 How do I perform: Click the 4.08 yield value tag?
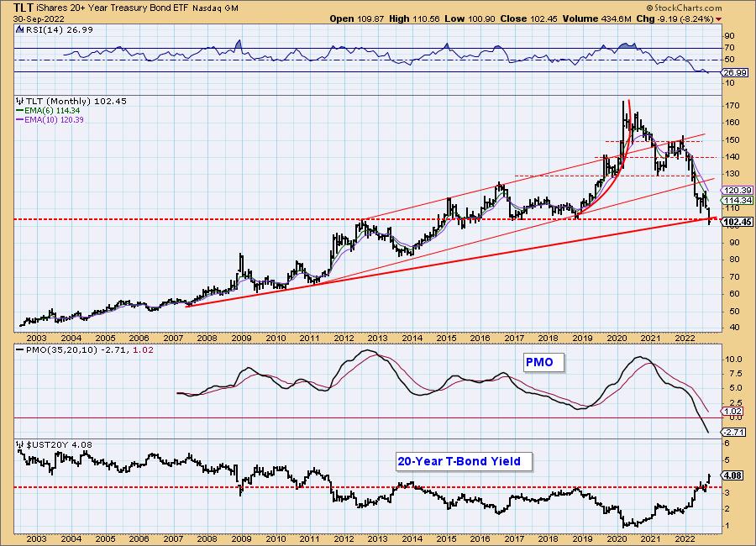pos(733,475)
